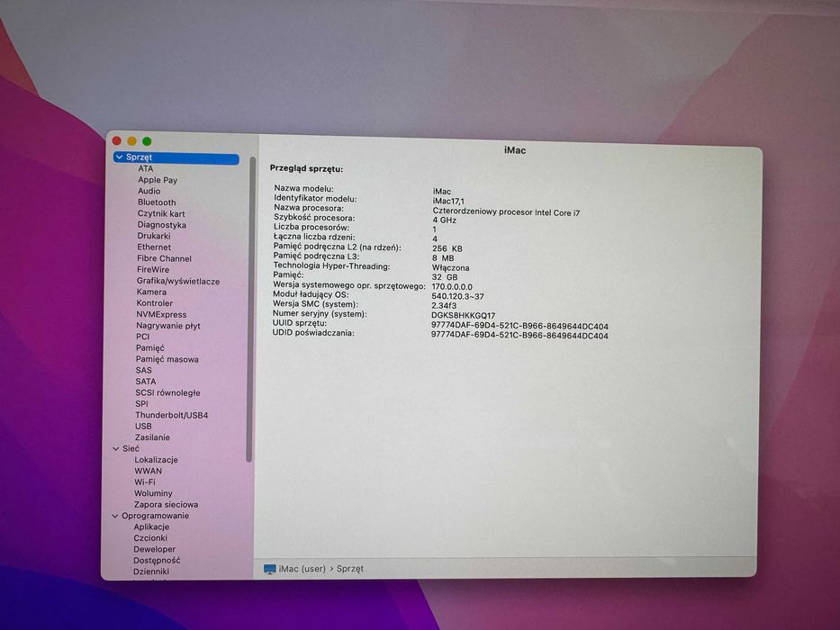Open NVMExpress entry
The width and height of the screenshot is (840, 630).
[x=161, y=314]
